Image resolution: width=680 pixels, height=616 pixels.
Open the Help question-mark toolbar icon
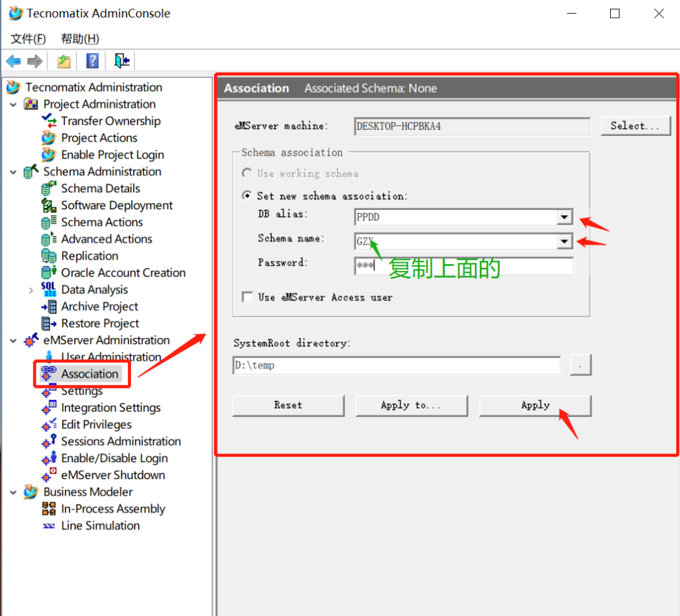pos(93,60)
